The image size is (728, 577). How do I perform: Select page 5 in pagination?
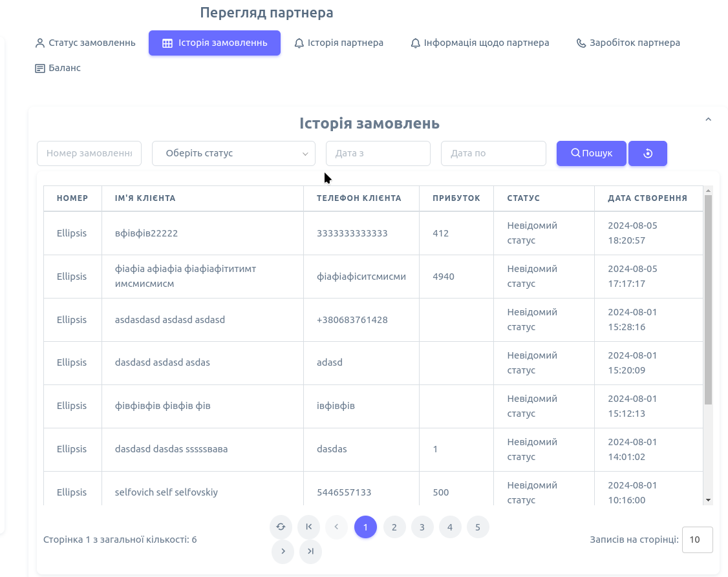click(x=478, y=527)
